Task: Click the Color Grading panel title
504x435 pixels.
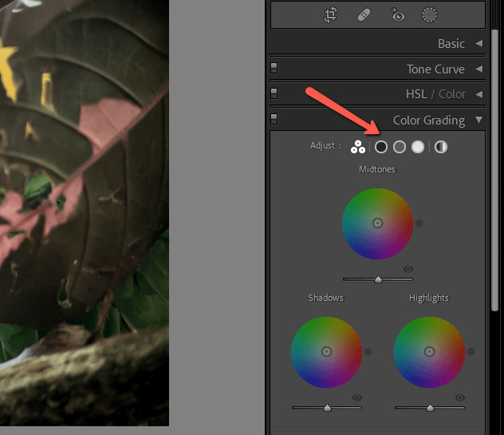Action: click(429, 121)
